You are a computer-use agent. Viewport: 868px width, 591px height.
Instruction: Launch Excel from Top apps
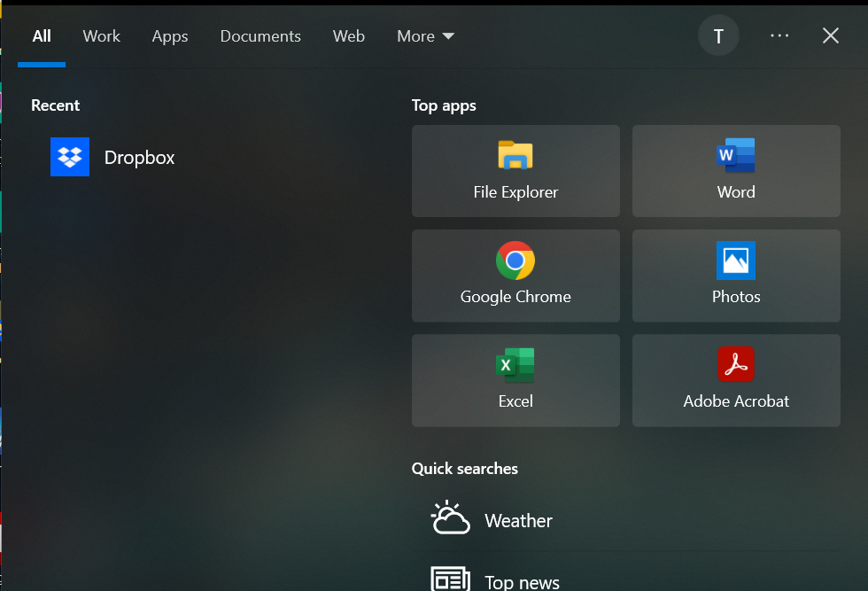point(515,380)
